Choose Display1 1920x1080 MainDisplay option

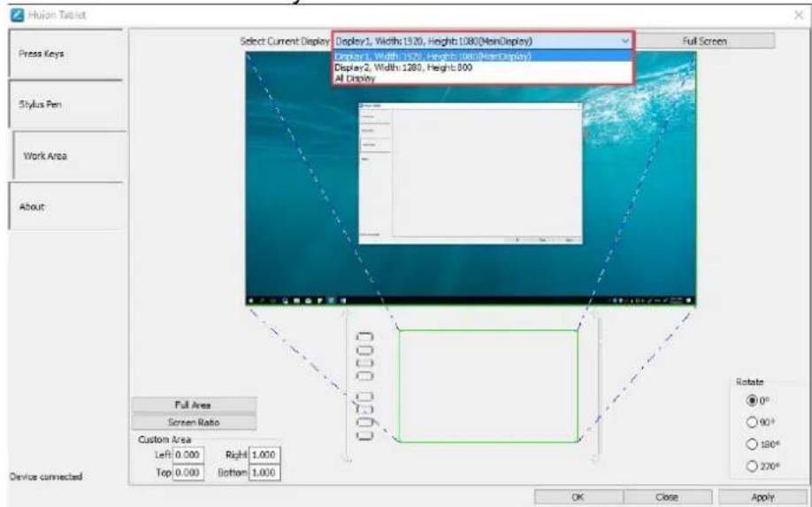coord(482,57)
